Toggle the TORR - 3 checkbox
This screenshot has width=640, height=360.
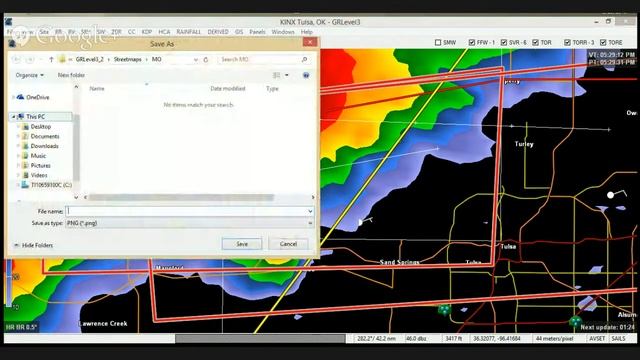click(x=567, y=42)
